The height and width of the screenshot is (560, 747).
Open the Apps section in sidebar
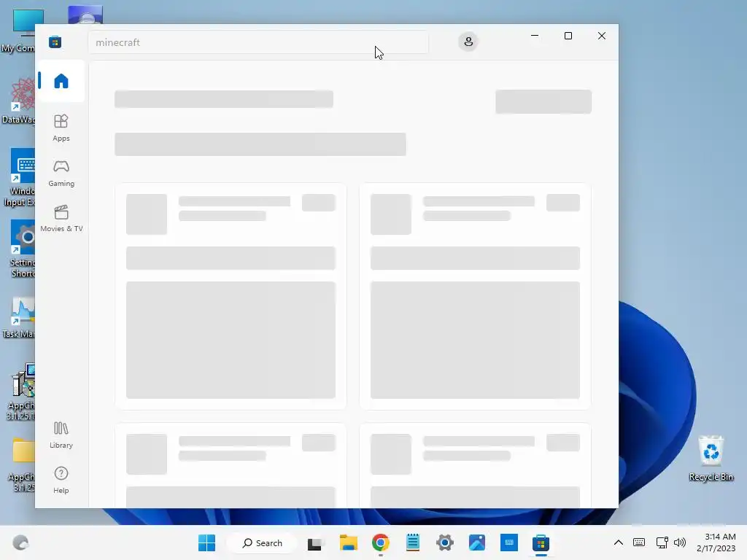pos(61,128)
